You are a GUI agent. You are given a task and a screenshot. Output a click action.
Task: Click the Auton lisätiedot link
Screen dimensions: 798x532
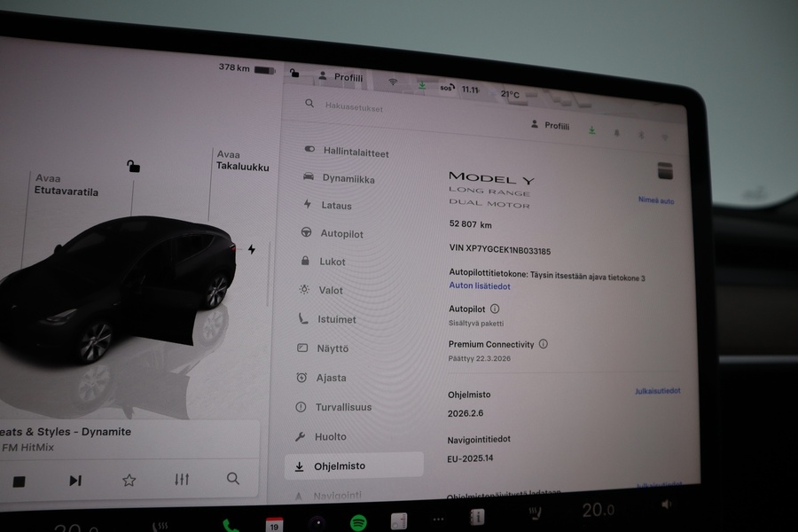point(479,286)
